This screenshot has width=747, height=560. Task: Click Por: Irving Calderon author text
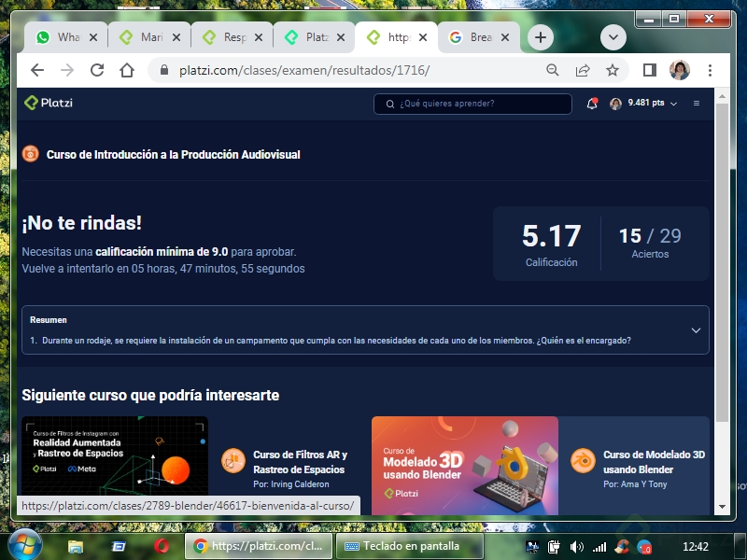(x=291, y=484)
